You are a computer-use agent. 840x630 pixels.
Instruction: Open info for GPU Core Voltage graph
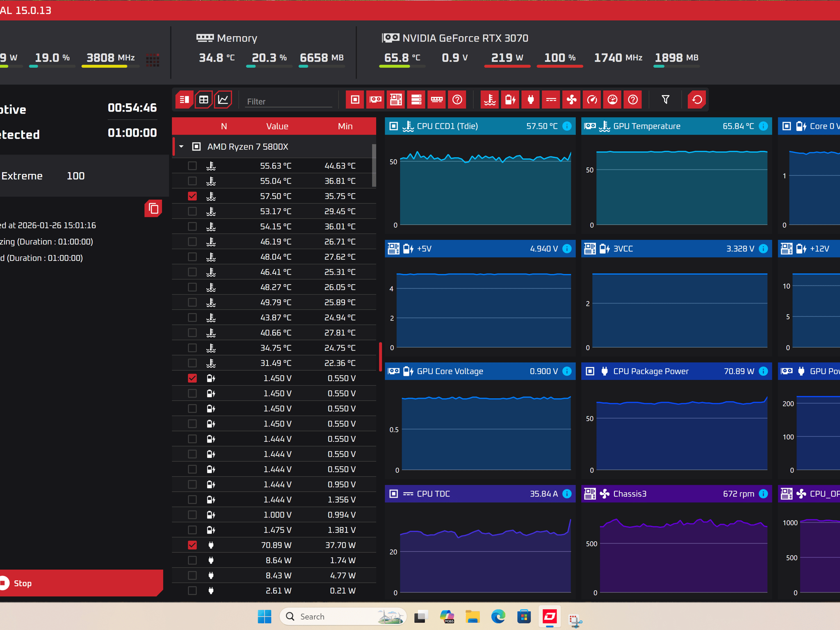[x=567, y=371]
